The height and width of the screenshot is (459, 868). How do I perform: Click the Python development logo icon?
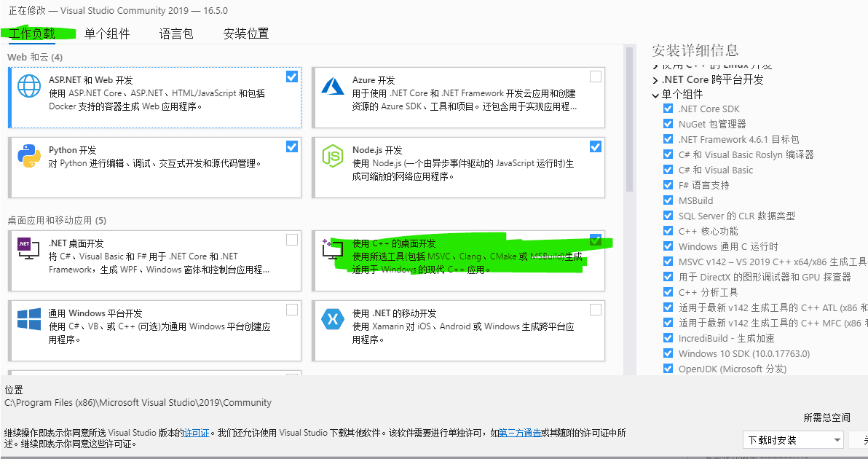[29, 156]
